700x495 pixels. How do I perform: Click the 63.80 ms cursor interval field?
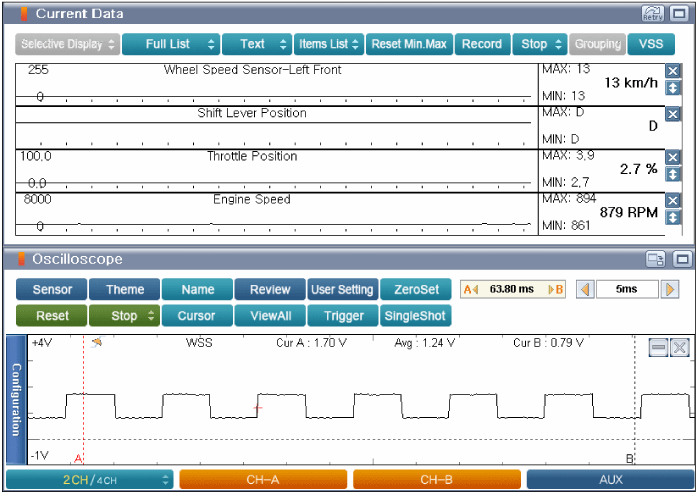click(x=513, y=290)
